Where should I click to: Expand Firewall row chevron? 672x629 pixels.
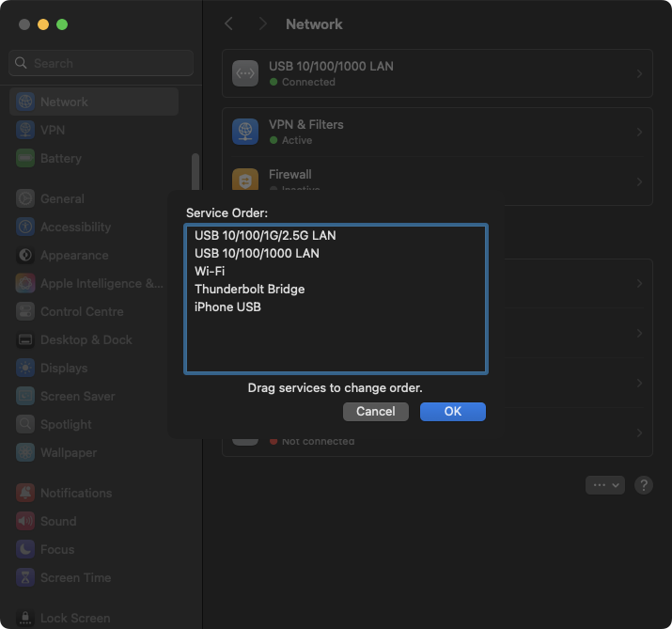click(639, 181)
